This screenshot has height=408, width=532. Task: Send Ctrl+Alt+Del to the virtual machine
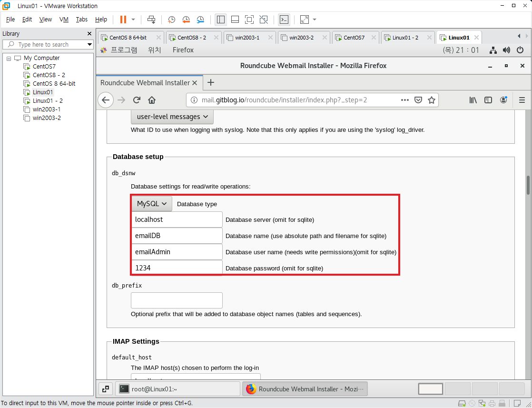tap(151, 20)
